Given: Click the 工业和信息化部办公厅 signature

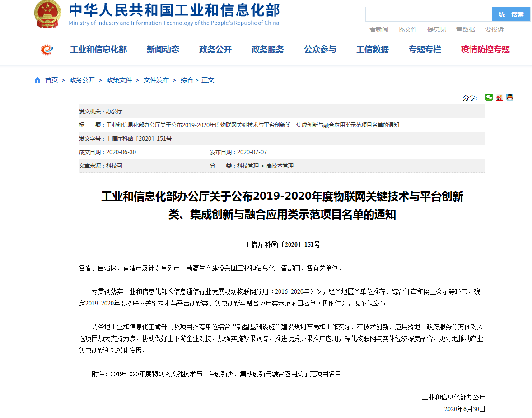Looking at the screenshot, I should click(x=453, y=397).
